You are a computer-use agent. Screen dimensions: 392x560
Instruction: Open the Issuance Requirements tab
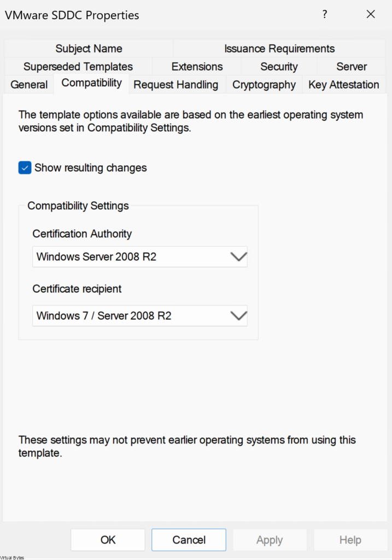click(x=279, y=49)
